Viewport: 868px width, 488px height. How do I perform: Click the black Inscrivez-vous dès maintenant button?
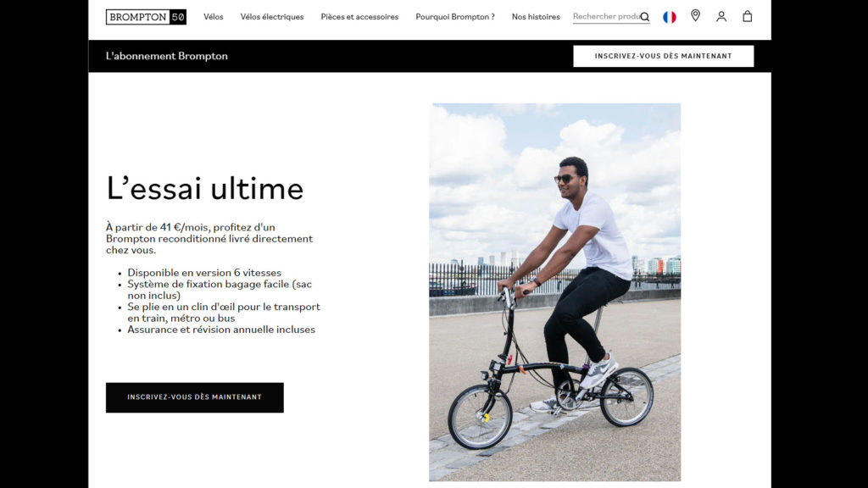tap(194, 397)
